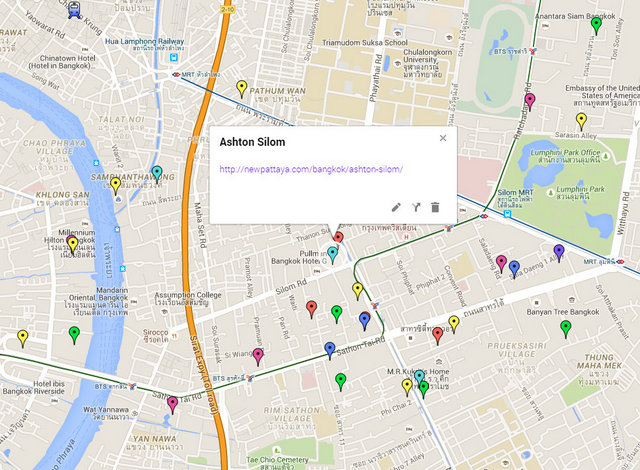This screenshot has width=640, height=470.
Task: Click the Wat Yannawa label
Action: pos(106,413)
